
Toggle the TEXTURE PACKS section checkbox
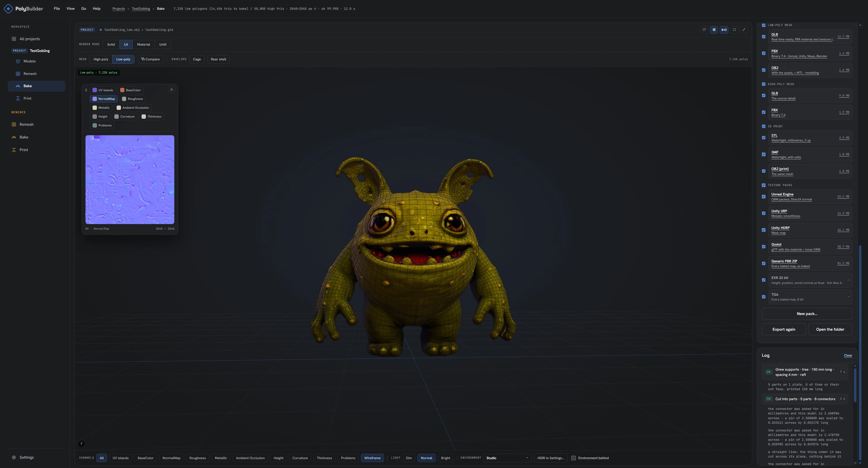tap(764, 185)
